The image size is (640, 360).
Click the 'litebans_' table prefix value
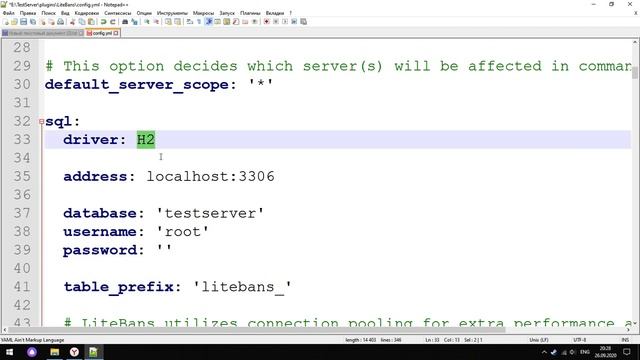coord(242,287)
